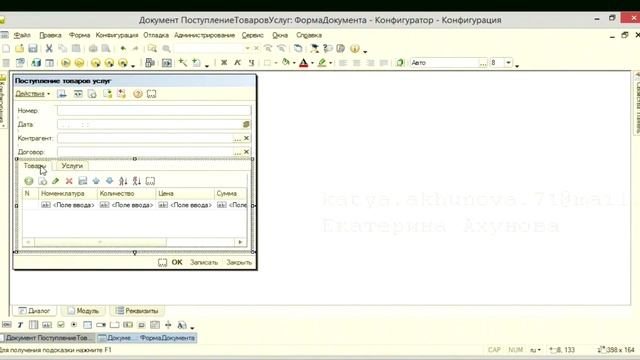This screenshot has height=360, width=640.
Task: Click into the Авто font input field
Action: 444,63
